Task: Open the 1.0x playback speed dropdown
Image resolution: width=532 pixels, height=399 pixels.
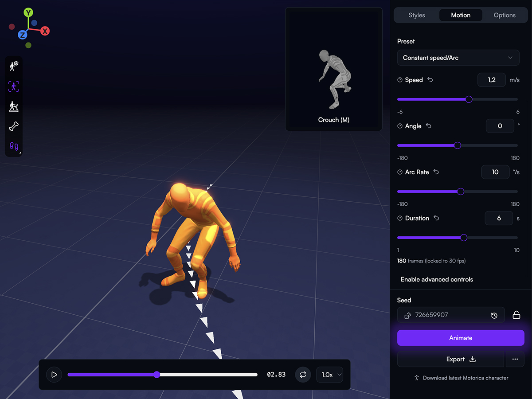Action: click(x=329, y=375)
